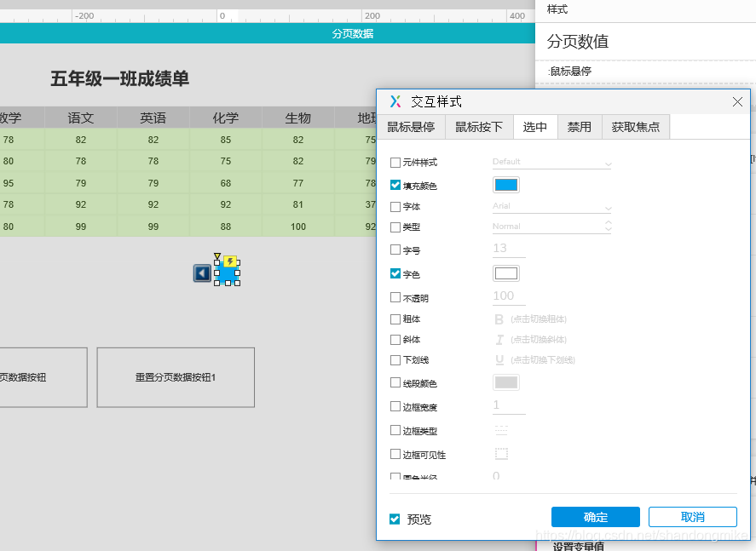Enable the 元件样式 checkbox

pos(395,163)
